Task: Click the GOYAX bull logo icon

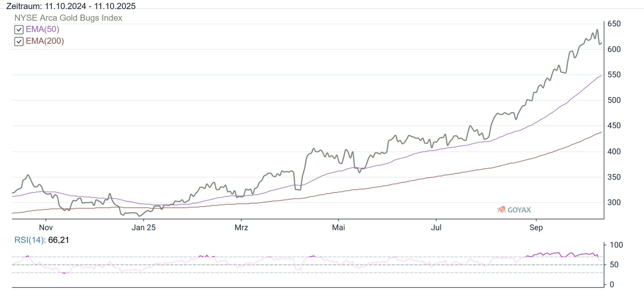Action: (x=501, y=209)
